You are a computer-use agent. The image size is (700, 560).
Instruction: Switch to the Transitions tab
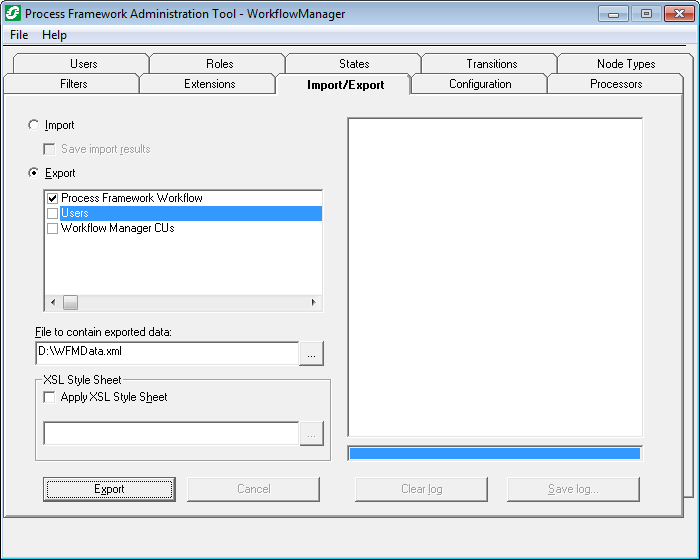pos(491,64)
